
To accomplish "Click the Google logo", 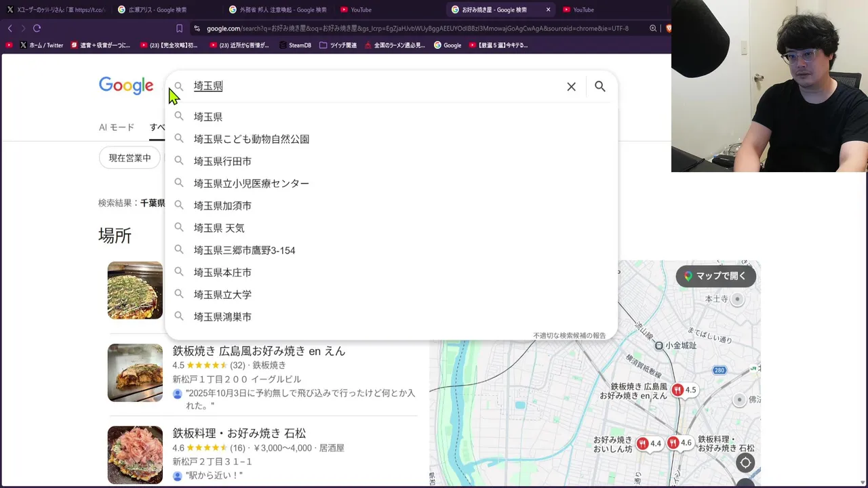I will [x=126, y=86].
